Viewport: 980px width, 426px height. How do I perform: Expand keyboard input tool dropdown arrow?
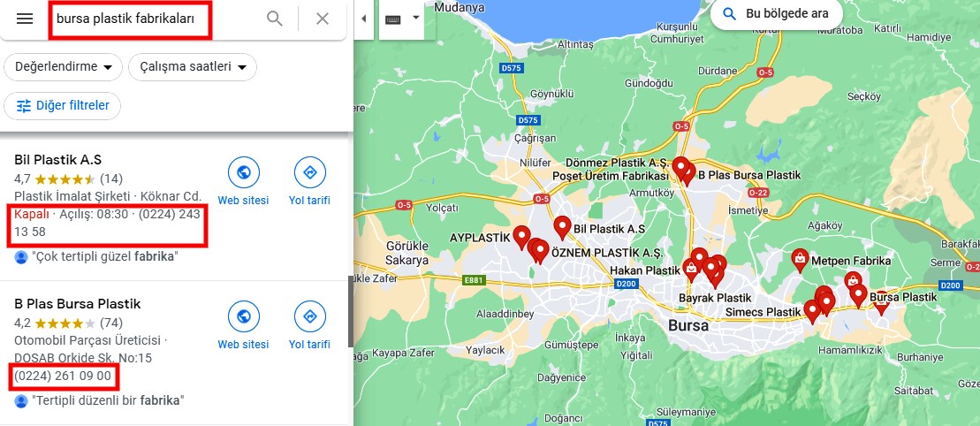point(416,19)
